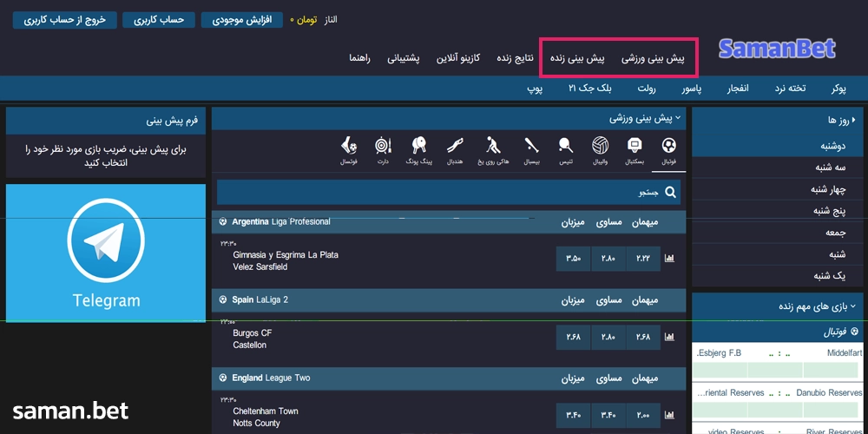Viewport: 868px width, 434px height.
Task: Open the ice hockey (هاکی روی یخ) icon
Action: pos(492,149)
